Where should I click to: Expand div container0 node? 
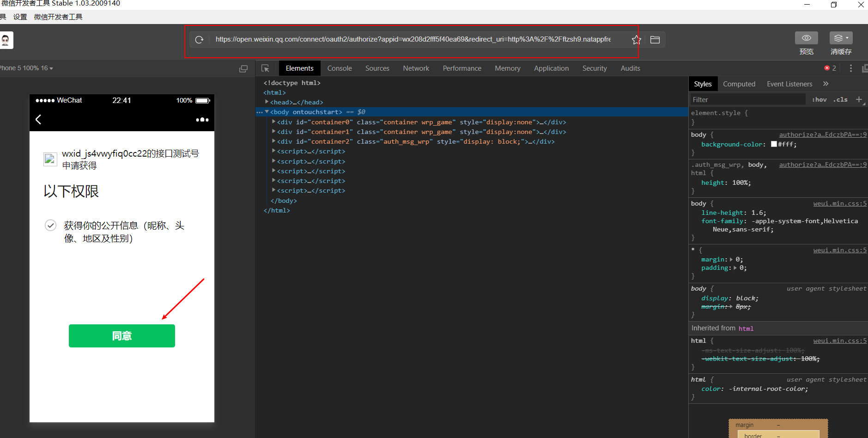(273, 122)
